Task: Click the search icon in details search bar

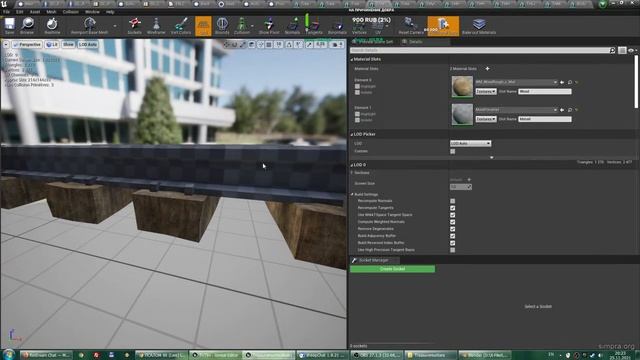Action: click(612, 50)
